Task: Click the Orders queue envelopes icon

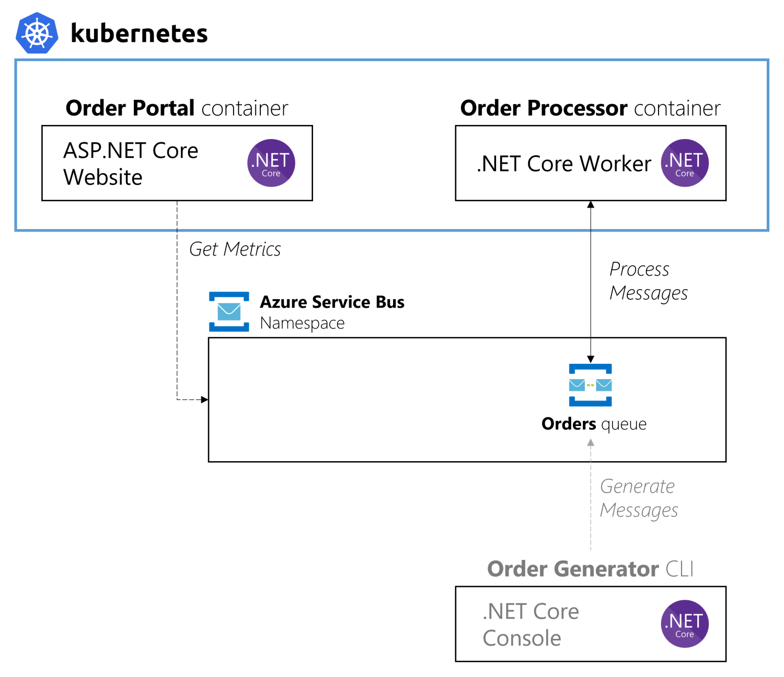Action: point(590,385)
